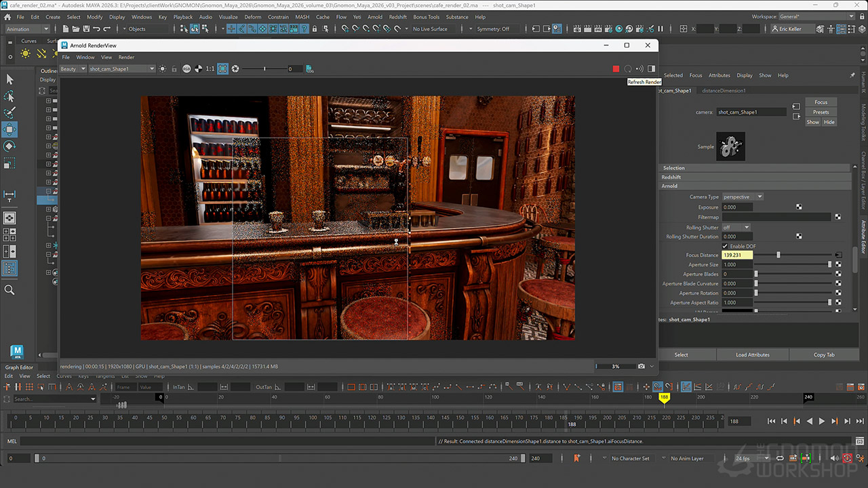Open the Render menu in RenderView
Image resolution: width=868 pixels, height=488 pixels.
126,57
